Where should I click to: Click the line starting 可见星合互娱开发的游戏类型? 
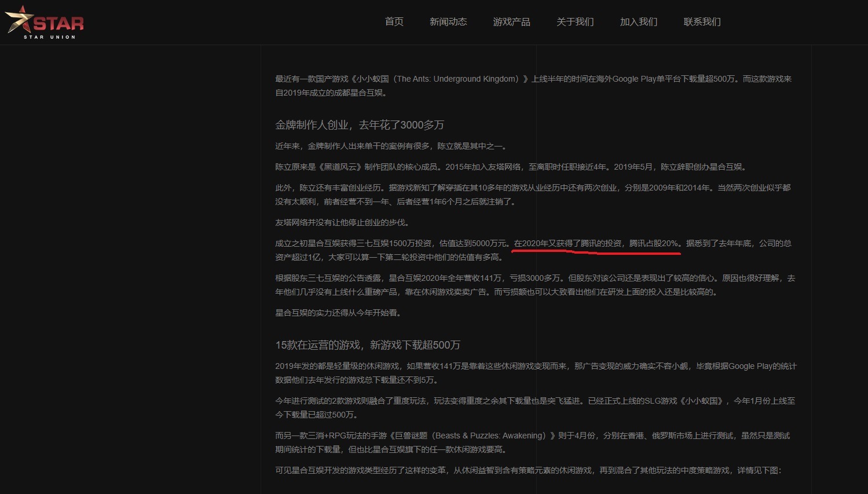(529, 470)
